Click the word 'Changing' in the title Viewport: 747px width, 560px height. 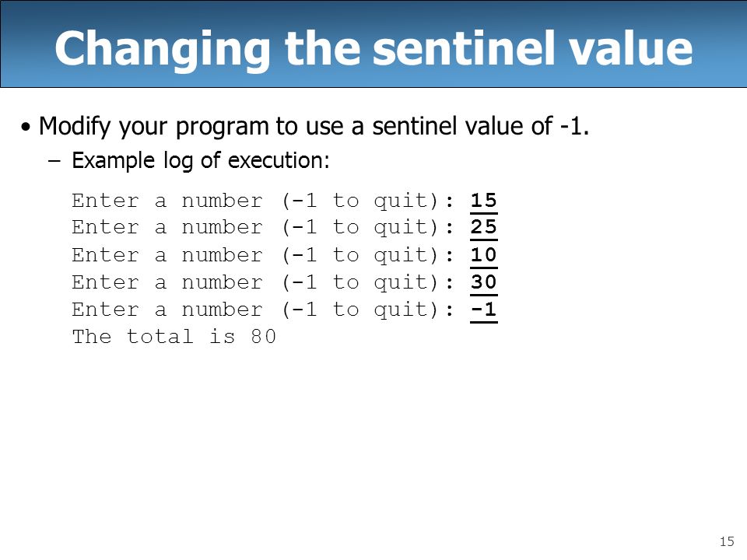[x=163, y=50]
